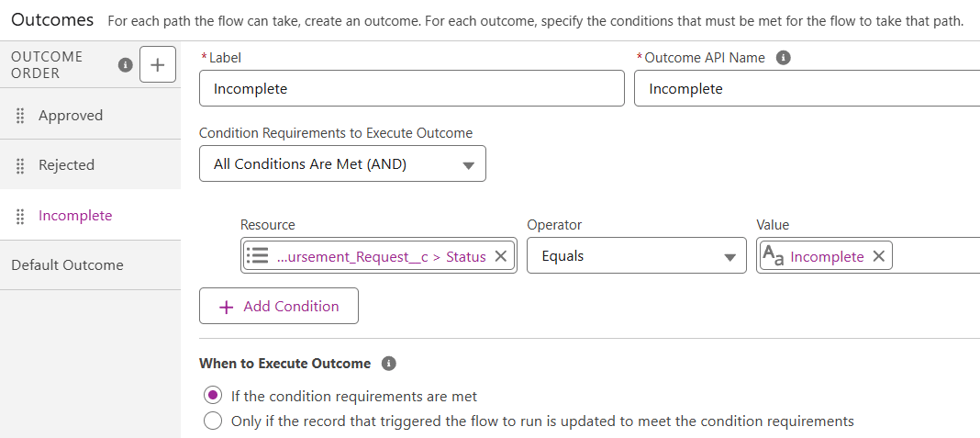Viewport: 980px width, 438px height.
Task: Click the drag handle next to Incomplete outcome
Action: (20, 216)
